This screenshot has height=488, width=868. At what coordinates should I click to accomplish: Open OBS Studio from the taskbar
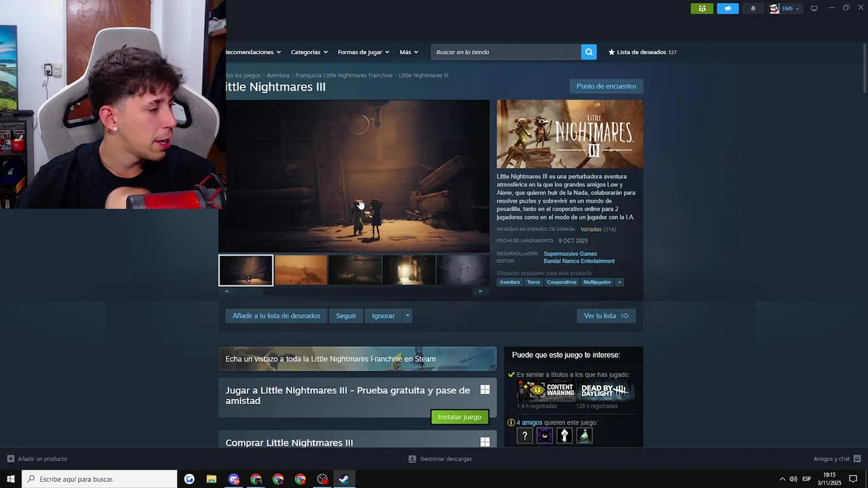pyautogui.click(x=323, y=479)
